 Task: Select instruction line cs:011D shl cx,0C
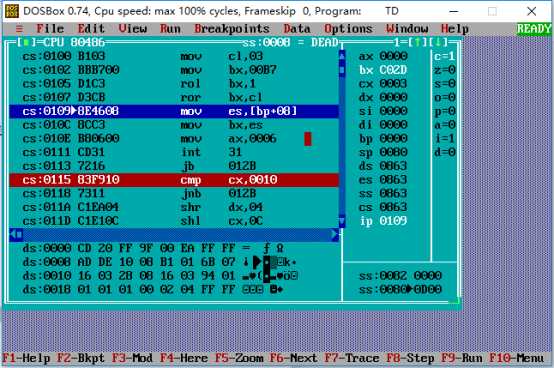pos(174,221)
